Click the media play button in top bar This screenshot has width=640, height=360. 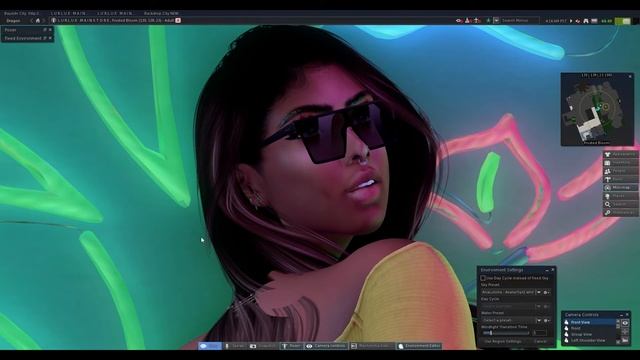(571, 21)
